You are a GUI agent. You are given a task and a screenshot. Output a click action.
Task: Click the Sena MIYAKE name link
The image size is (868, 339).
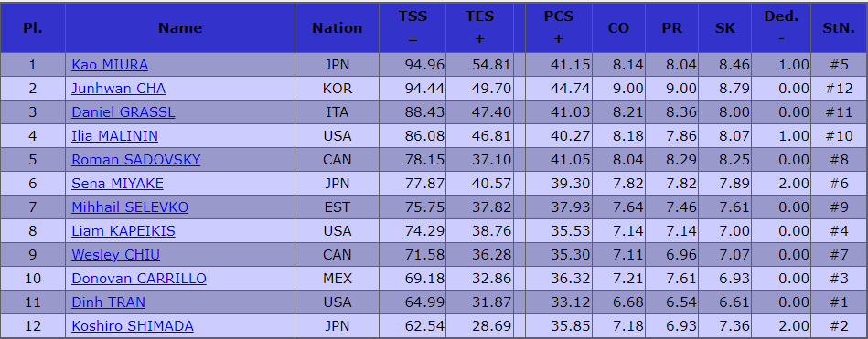click(x=117, y=184)
